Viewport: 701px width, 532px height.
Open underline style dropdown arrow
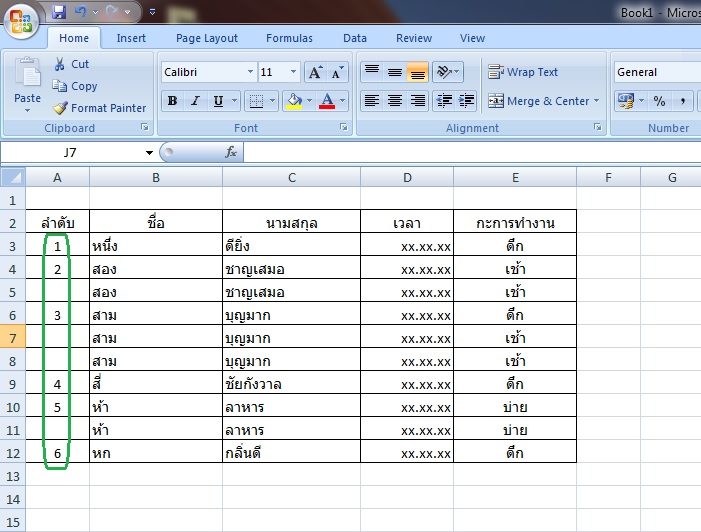234,101
